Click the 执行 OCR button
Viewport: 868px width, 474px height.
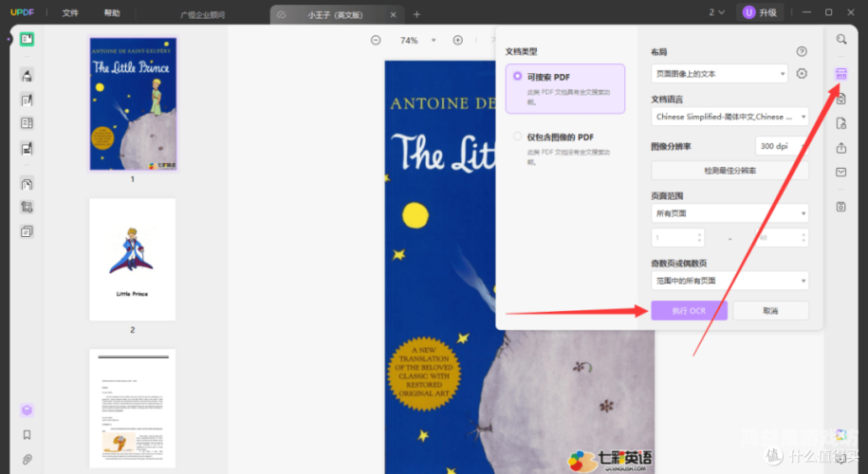(689, 311)
